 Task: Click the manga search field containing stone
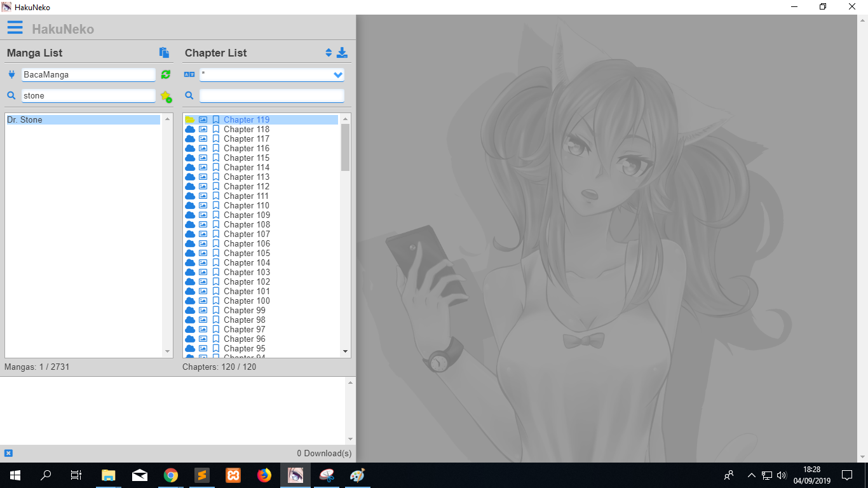88,96
